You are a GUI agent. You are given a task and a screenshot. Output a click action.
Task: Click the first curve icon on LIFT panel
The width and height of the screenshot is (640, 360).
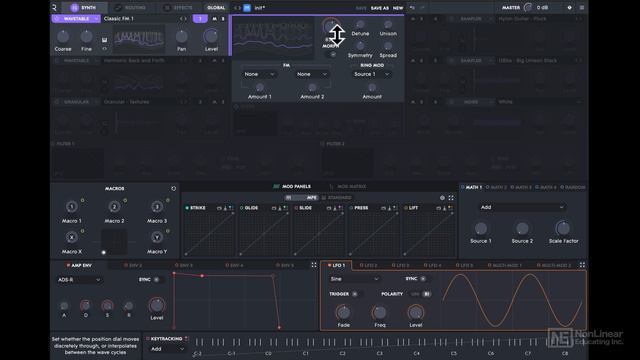[438, 208]
